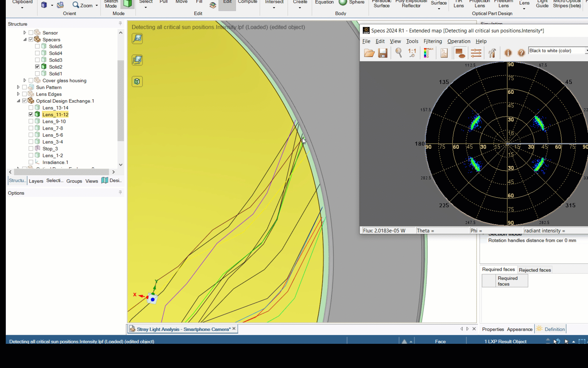Open the Definition tab
The width and height of the screenshot is (588, 368).
(x=551, y=329)
